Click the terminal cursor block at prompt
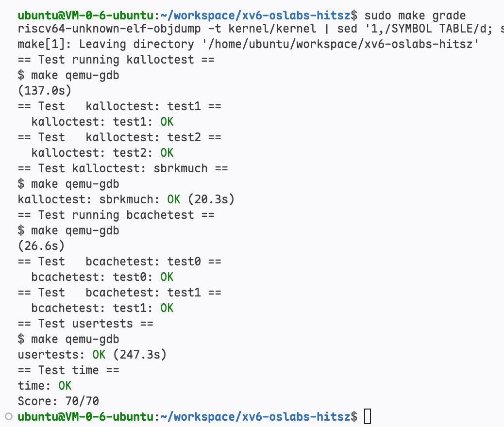This screenshot has height=427, width=504. point(368,416)
